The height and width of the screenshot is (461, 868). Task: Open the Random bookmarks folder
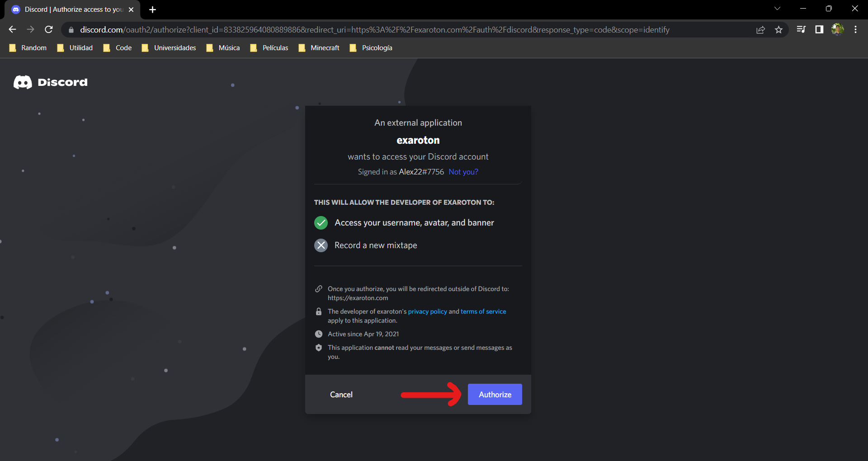coord(28,48)
